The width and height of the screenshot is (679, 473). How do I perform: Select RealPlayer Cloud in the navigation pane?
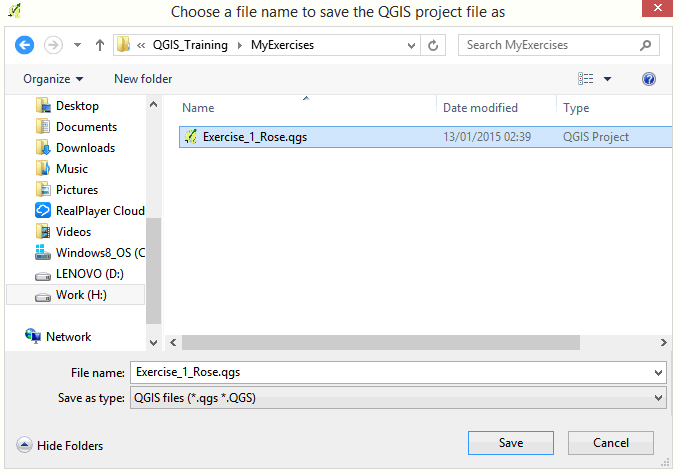point(100,211)
